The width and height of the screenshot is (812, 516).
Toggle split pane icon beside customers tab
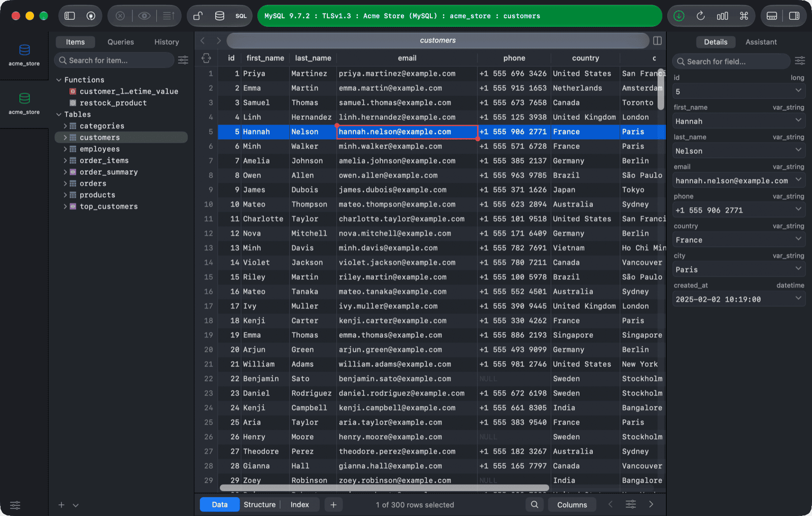coord(657,40)
